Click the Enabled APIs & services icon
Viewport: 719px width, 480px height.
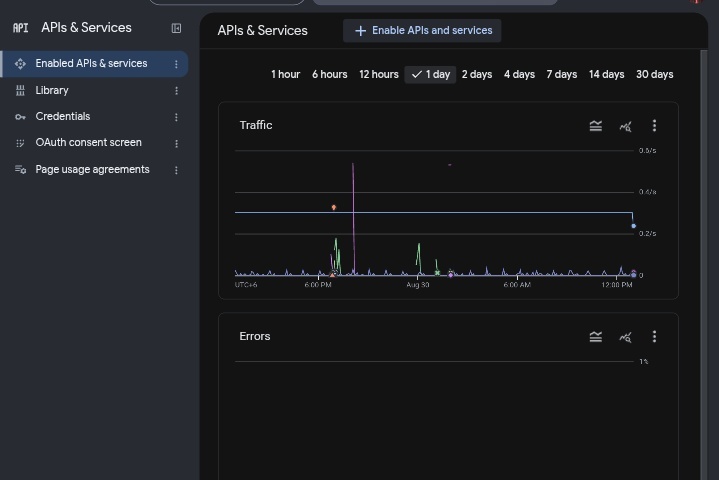coord(20,64)
